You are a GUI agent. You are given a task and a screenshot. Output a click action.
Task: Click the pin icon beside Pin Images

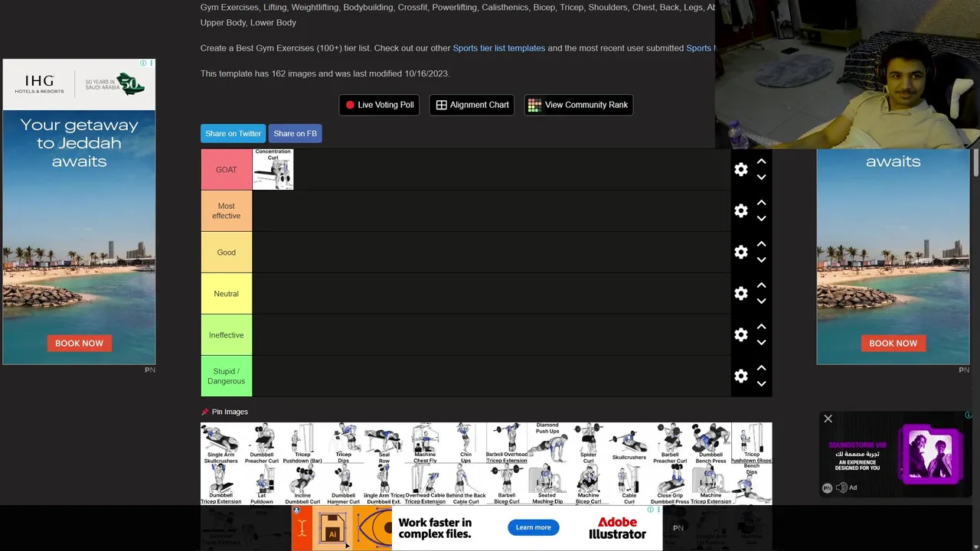204,412
